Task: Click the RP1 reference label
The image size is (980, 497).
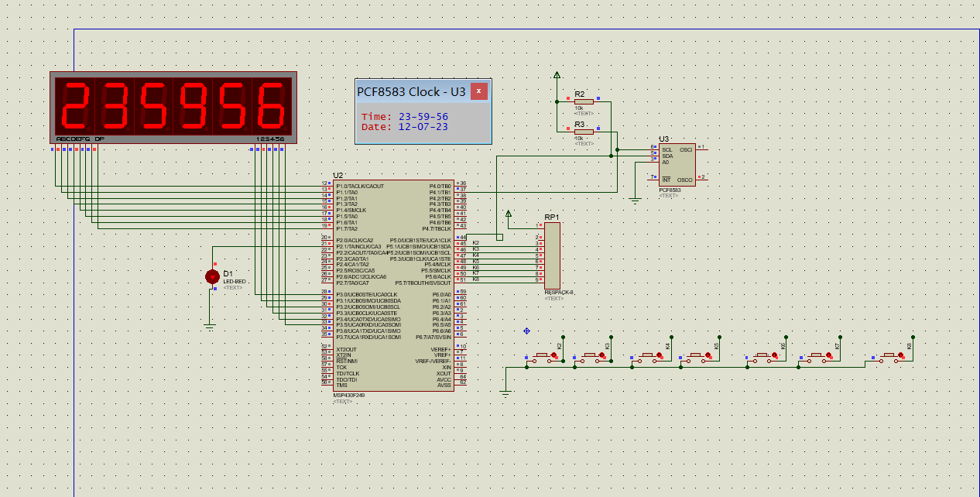Action: click(x=551, y=218)
